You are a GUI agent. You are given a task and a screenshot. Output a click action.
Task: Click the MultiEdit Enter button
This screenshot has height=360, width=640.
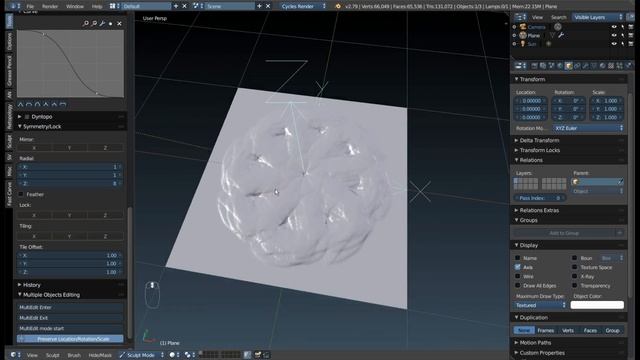(70, 307)
